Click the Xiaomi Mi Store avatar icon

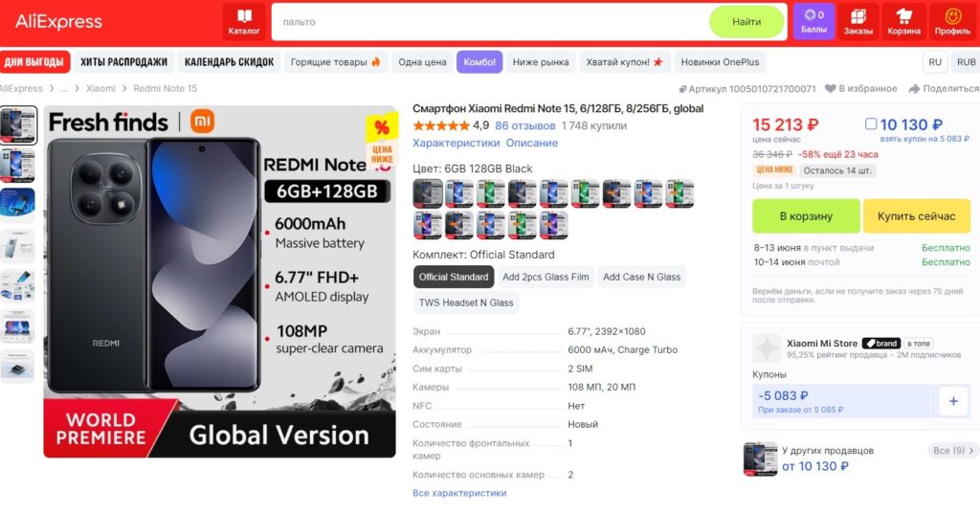[x=767, y=348]
